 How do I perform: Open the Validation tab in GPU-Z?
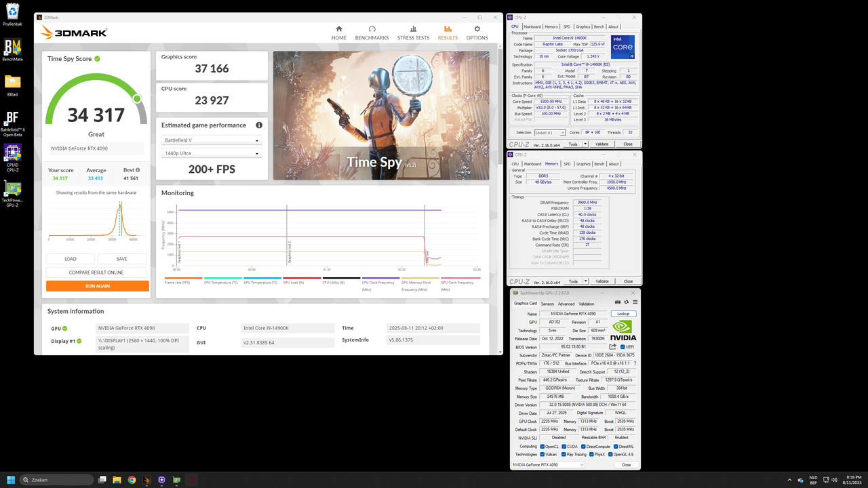[x=587, y=304]
